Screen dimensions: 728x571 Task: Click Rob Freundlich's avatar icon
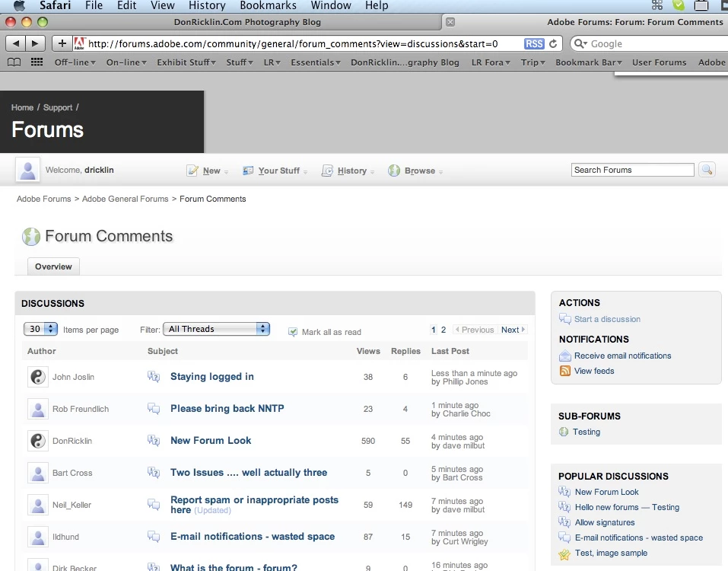(37, 409)
